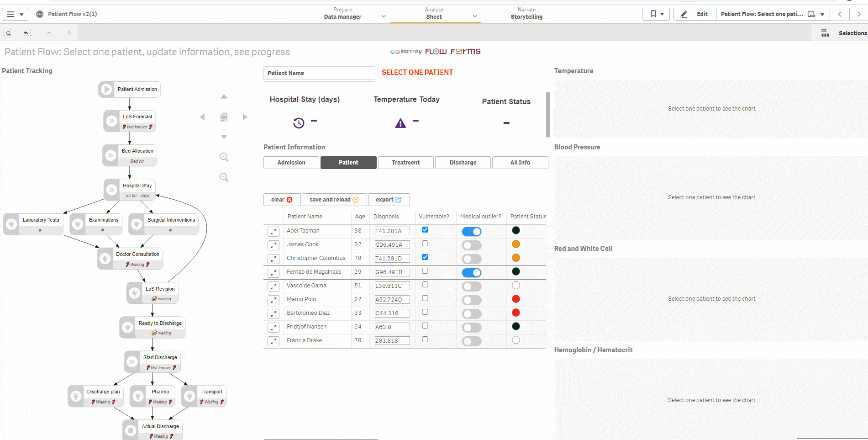This screenshot has height=440, width=868.
Task: Go to the next sheet arrow
Action: (x=858, y=14)
